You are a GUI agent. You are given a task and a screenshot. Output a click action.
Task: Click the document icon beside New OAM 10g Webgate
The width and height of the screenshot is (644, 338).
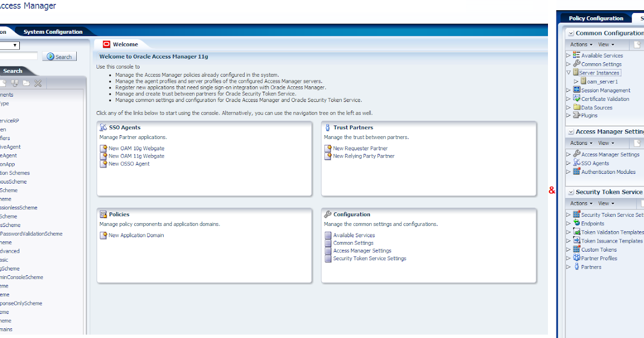(104, 149)
